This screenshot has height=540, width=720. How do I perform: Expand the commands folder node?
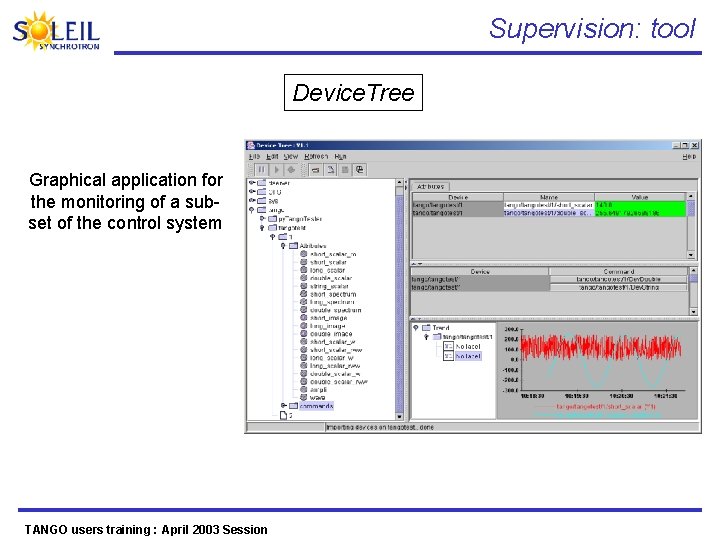[284, 405]
